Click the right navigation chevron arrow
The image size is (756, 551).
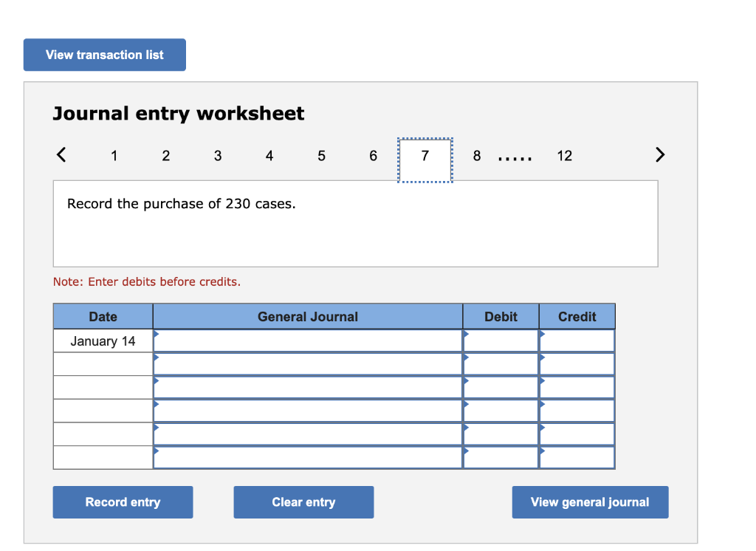click(659, 155)
